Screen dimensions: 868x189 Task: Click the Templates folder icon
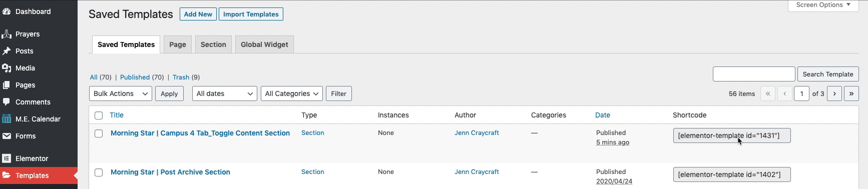pos(7,175)
